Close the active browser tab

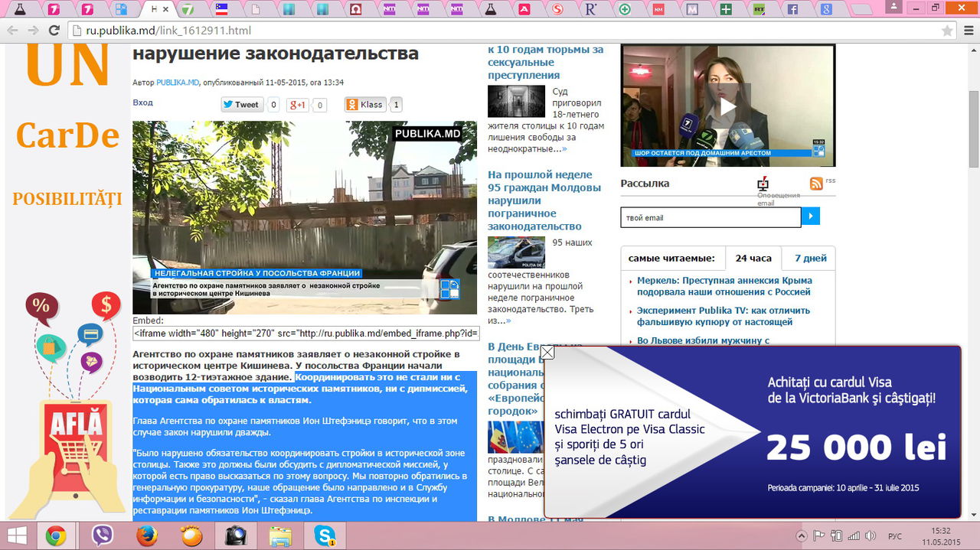click(x=167, y=9)
